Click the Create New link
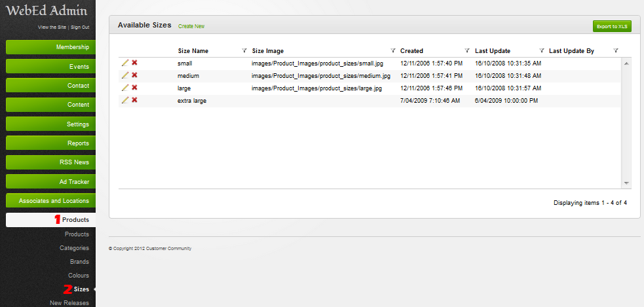The image size is (644, 307). [x=191, y=26]
